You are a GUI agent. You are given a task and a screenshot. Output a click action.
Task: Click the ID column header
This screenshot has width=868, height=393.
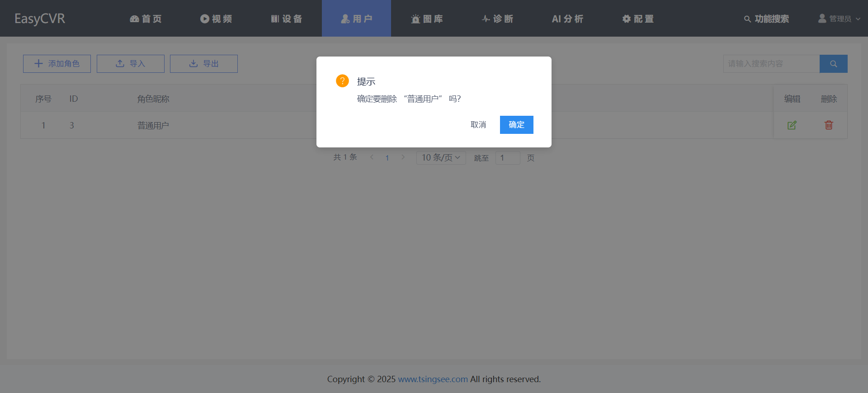pyautogui.click(x=74, y=99)
